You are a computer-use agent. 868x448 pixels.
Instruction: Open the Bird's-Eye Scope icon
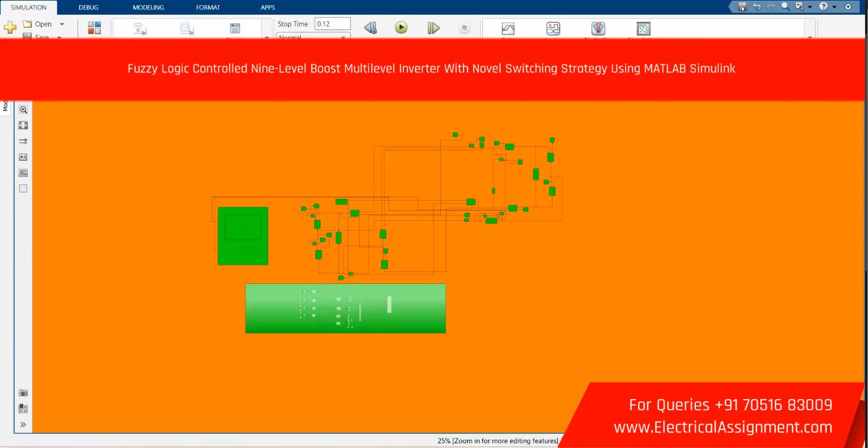coord(598,28)
